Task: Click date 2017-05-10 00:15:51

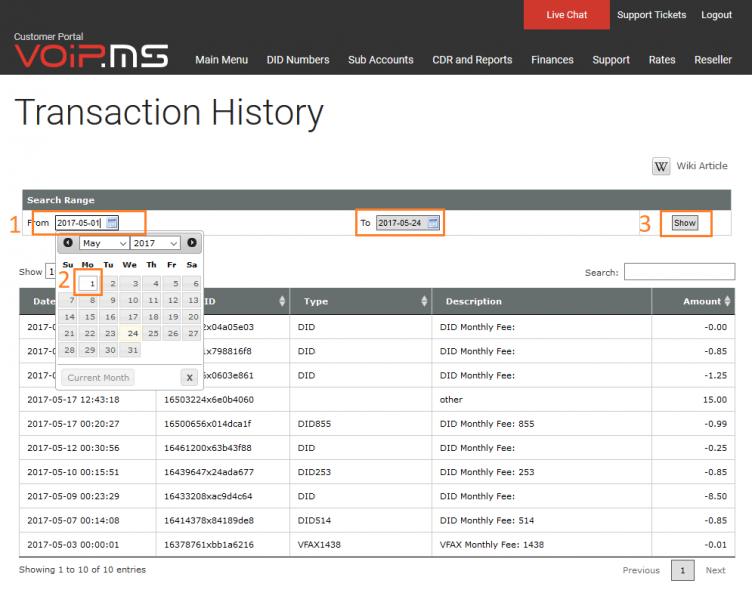Action: (73, 472)
